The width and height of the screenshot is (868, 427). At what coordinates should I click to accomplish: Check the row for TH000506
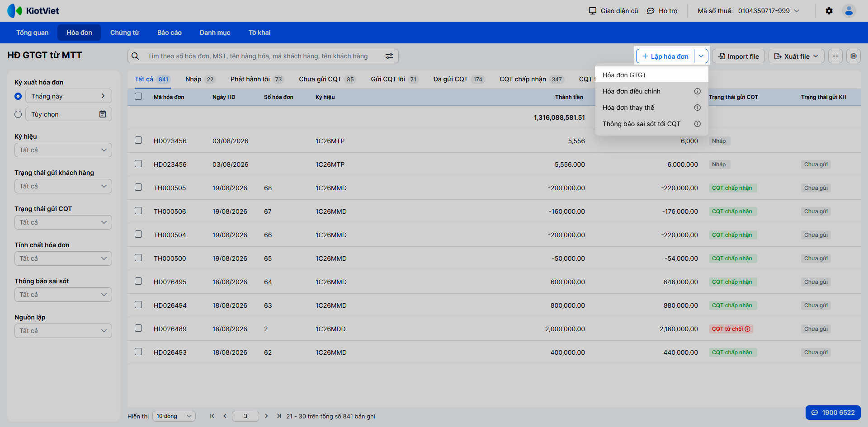click(138, 211)
